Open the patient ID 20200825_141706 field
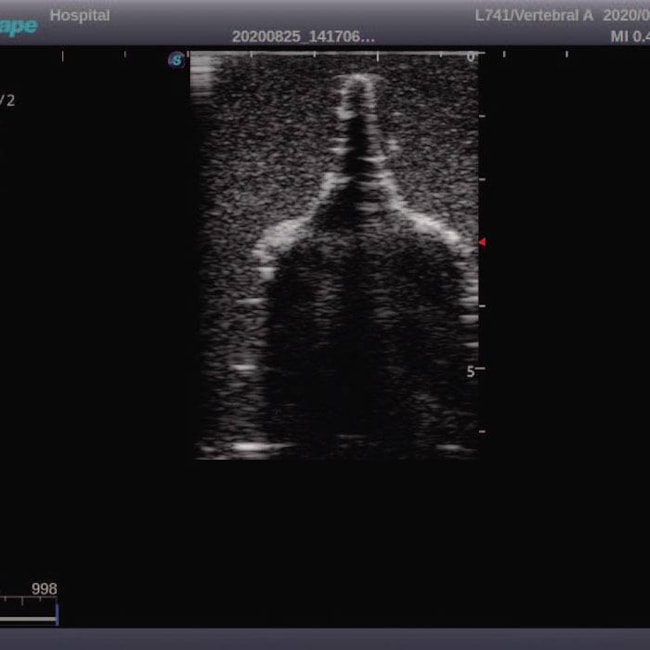The image size is (650, 650). [303, 36]
